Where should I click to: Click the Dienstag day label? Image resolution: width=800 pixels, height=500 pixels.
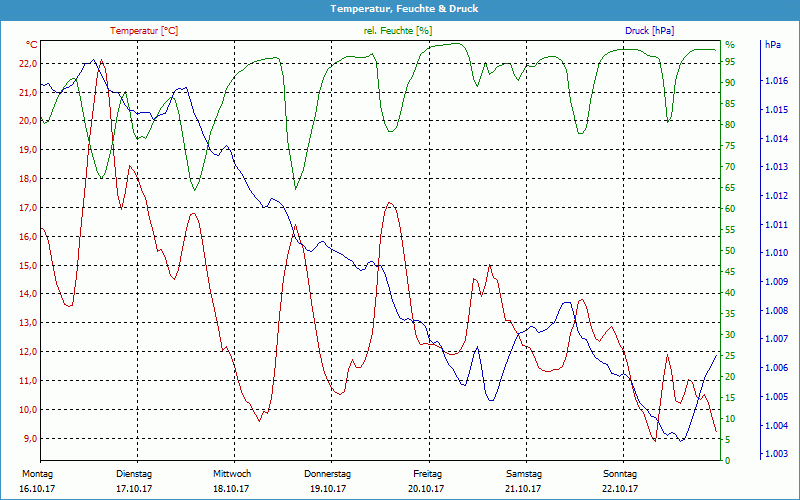coord(134,474)
